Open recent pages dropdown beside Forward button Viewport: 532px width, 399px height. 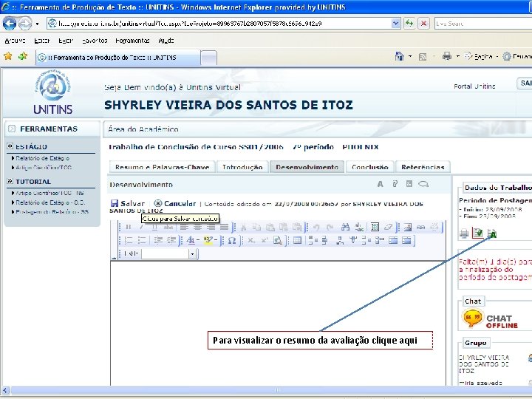coord(38,24)
